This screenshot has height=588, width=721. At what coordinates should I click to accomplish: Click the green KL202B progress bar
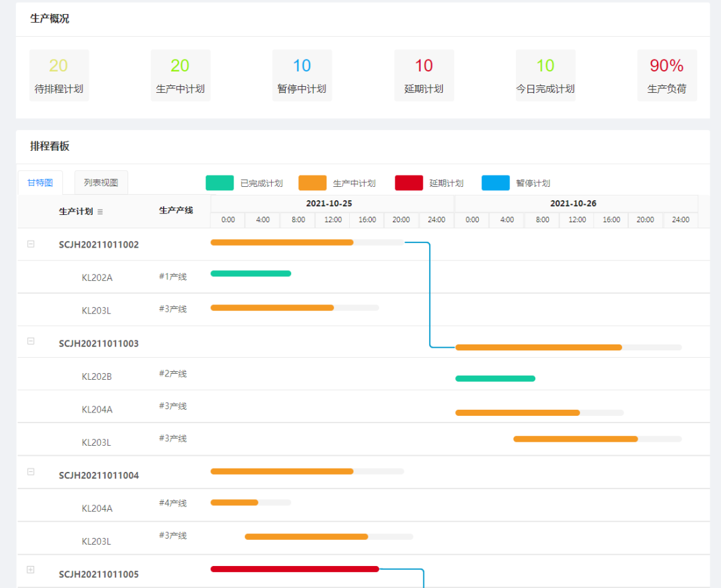495,378
